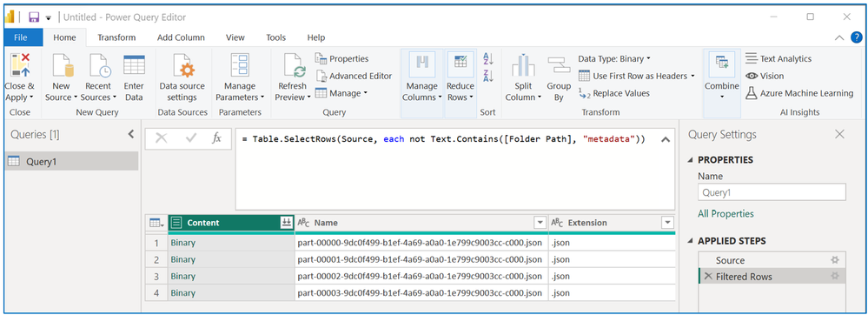Open Azure Machine Learning
Viewport: 868px width, 315px height.
coord(799,93)
